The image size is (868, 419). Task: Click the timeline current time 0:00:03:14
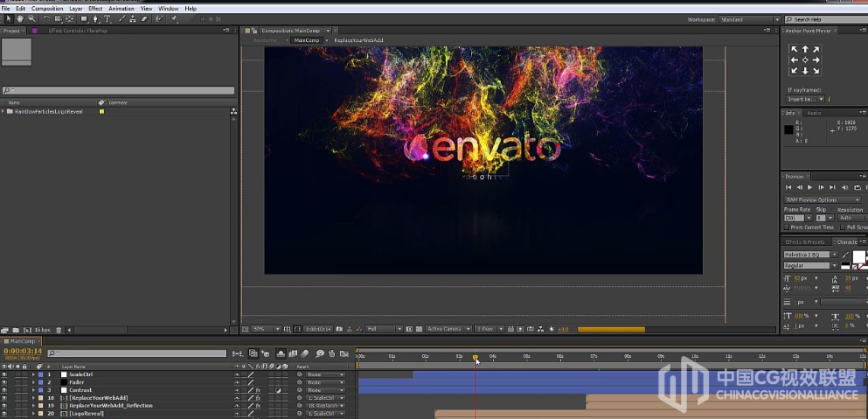(23, 351)
